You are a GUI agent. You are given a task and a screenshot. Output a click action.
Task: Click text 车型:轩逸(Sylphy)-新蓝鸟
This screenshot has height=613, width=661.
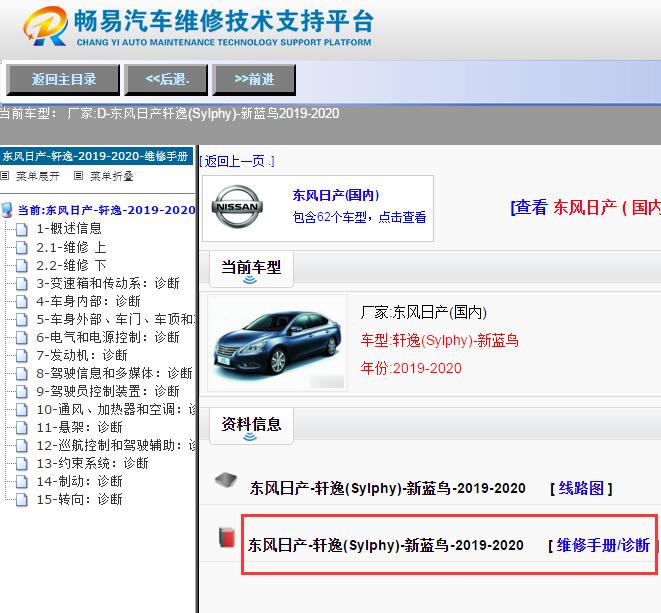click(439, 340)
